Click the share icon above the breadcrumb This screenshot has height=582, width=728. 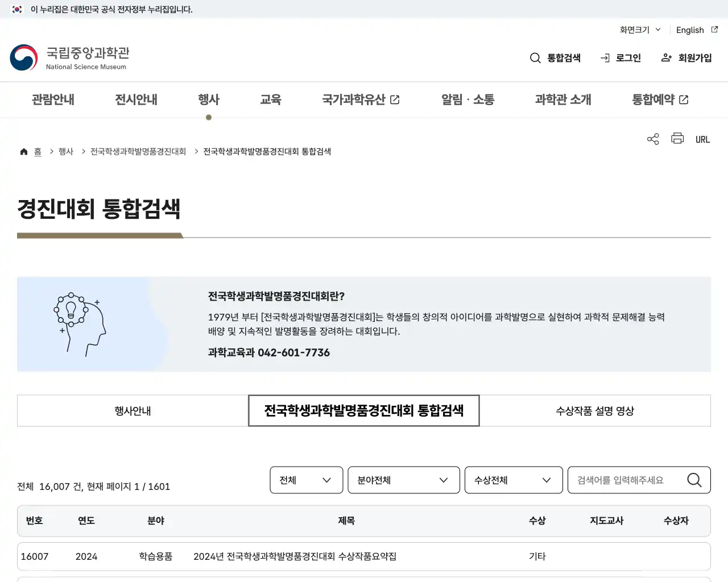(652, 138)
